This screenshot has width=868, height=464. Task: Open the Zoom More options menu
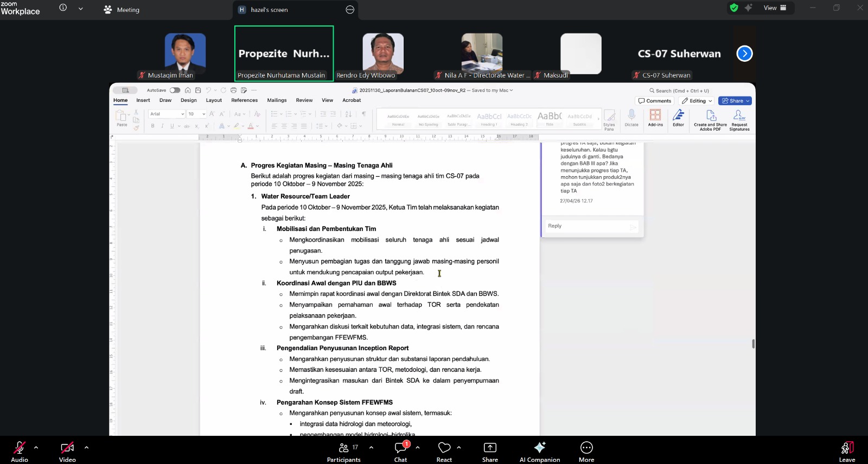pos(586,452)
